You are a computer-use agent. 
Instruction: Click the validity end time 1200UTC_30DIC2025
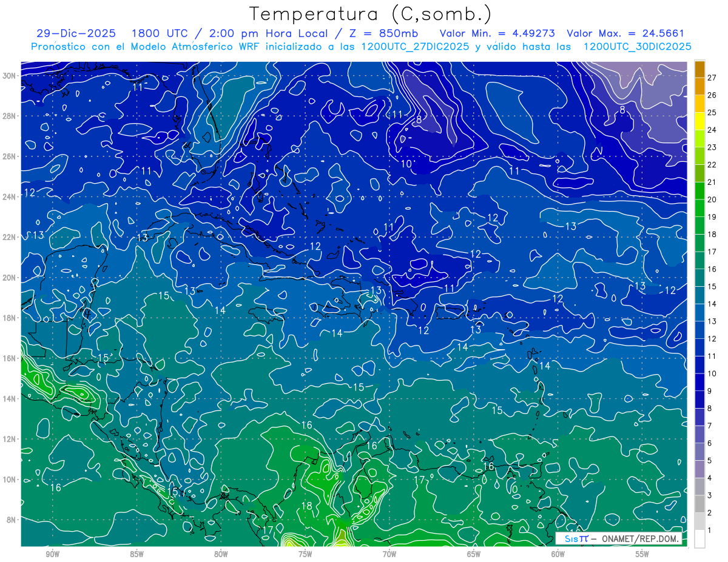click(x=638, y=47)
